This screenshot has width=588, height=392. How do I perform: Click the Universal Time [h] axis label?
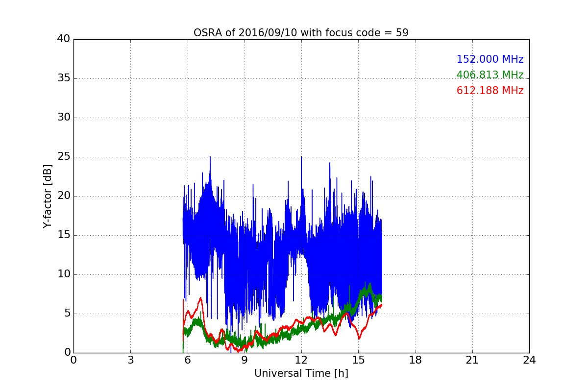(x=301, y=373)
